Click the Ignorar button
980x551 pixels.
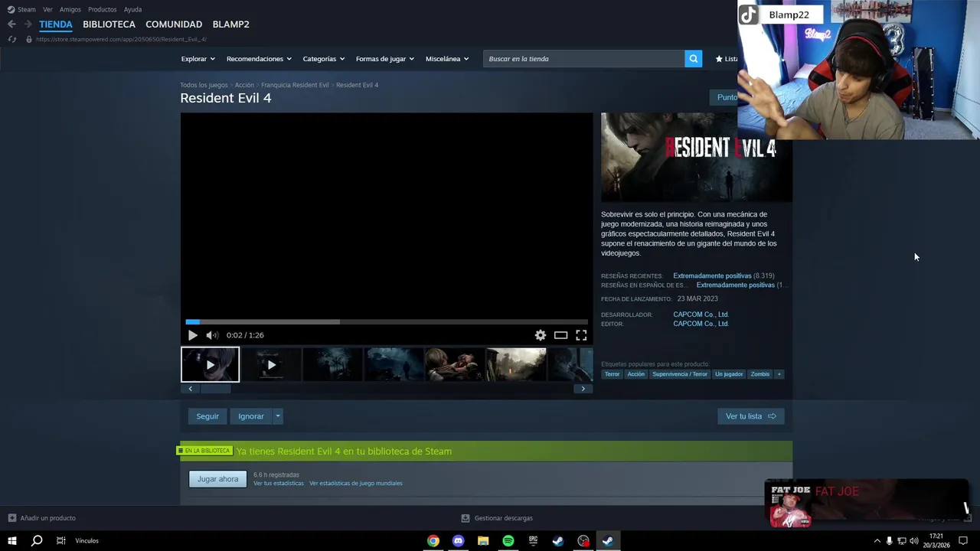[251, 416]
